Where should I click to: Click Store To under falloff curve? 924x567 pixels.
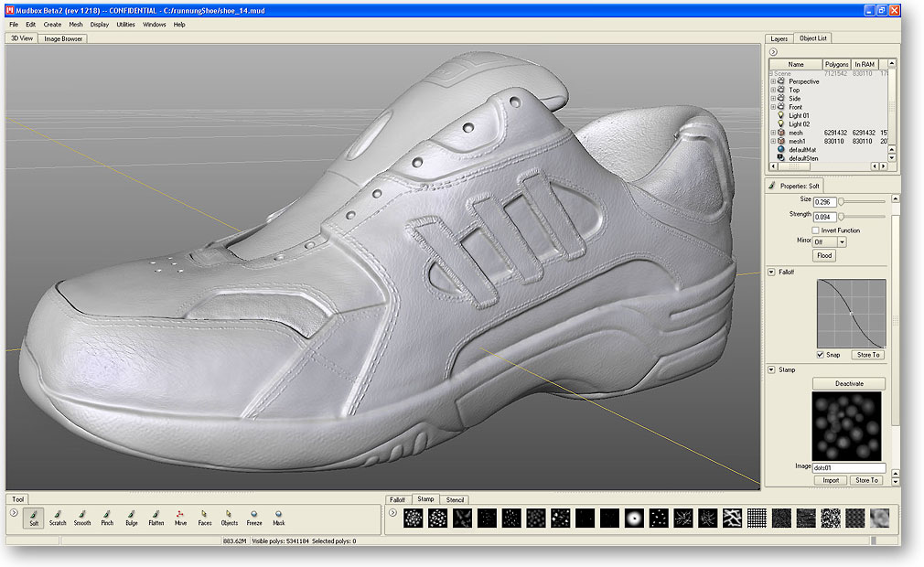tap(868, 355)
